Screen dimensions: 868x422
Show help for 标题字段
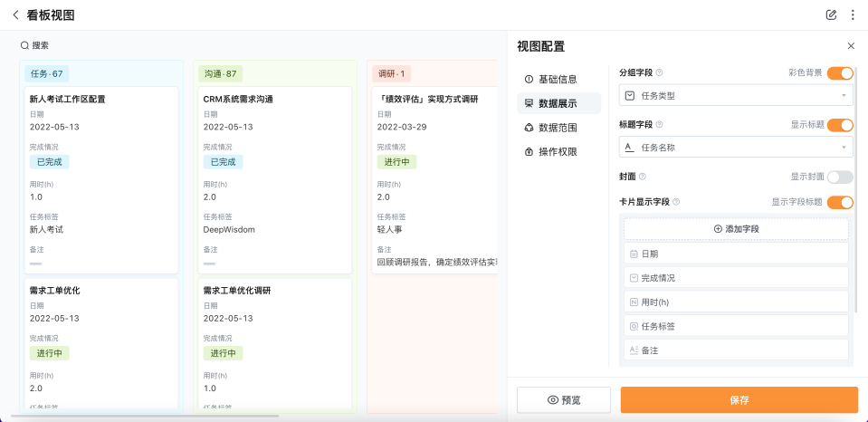[659, 125]
